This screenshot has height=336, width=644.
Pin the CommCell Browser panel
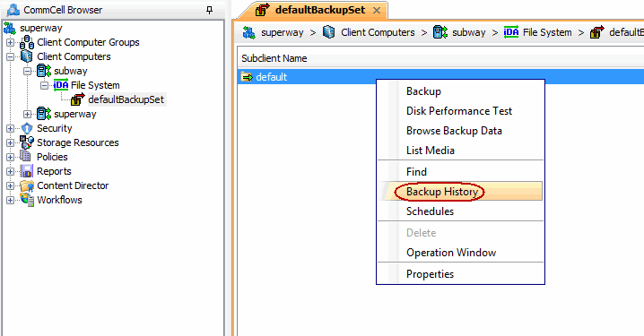pos(210,10)
